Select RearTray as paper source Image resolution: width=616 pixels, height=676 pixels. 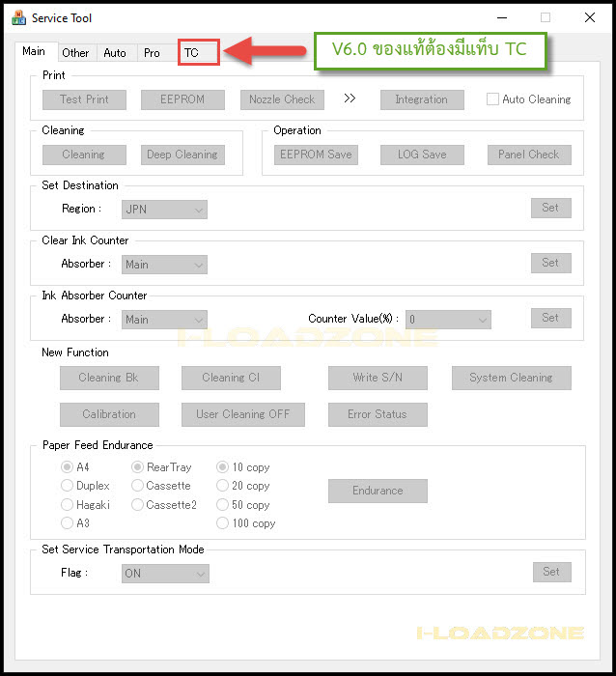pyautogui.click(x=137, y=466)
